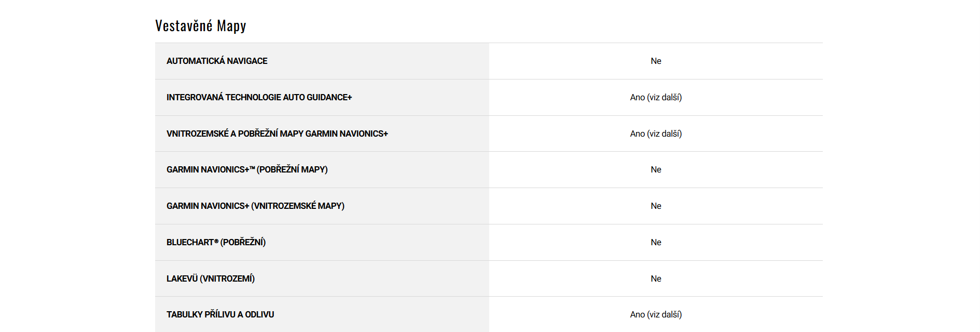The height and width of the screenshot is (332, 980).
Task: Click the Ne value for LakeVü
Action: coord(656,279)
